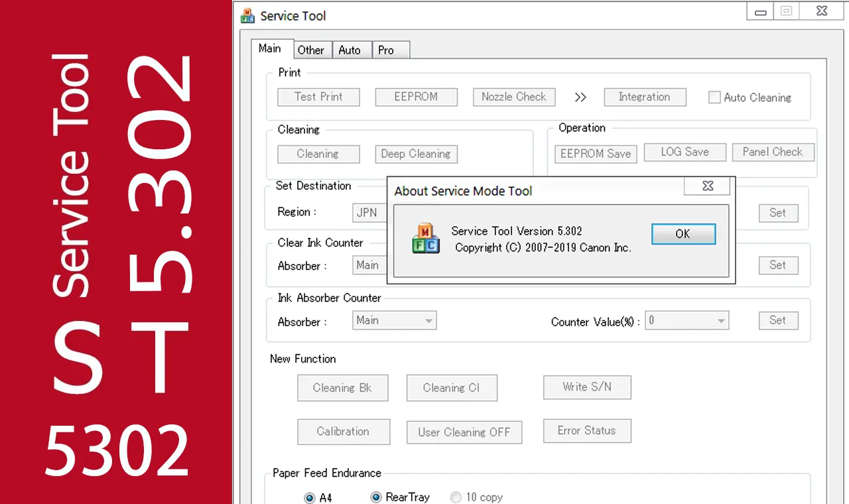This screenshot has height=504, width=849.
Task: Open the Ink Absorber Counter Absorber dropdown
Action: (x=395, y=320)
